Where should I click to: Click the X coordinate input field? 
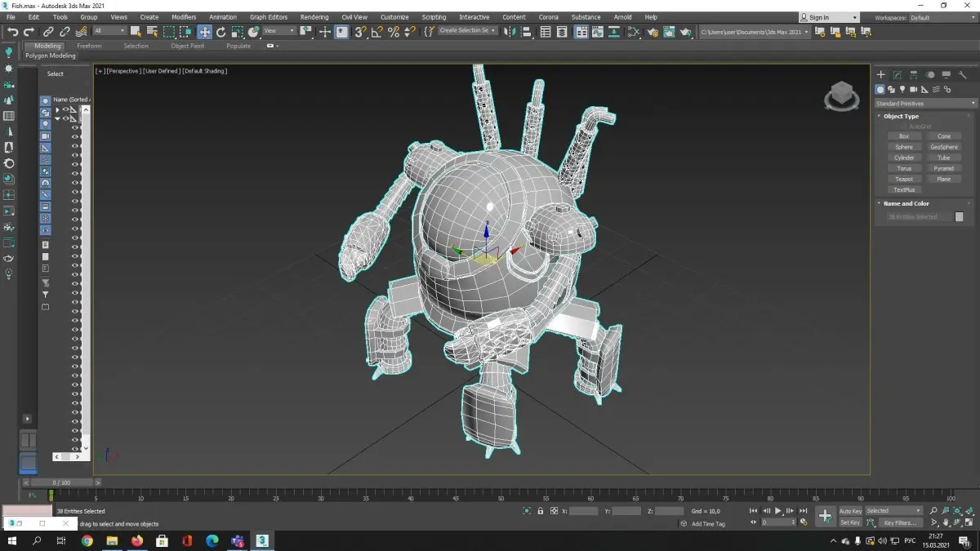pyautogui.click(x=584, y=511)
